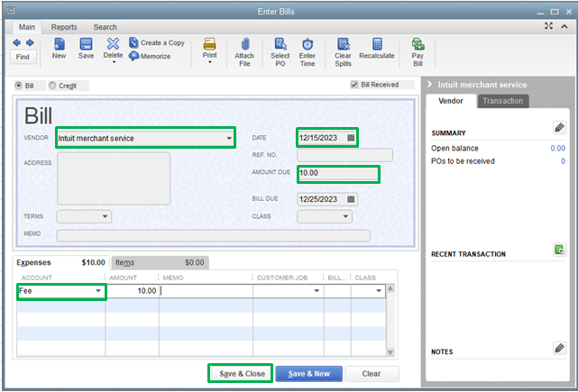Click the bill Memo input field
This screenshot has width=578, height=392.
213,235
